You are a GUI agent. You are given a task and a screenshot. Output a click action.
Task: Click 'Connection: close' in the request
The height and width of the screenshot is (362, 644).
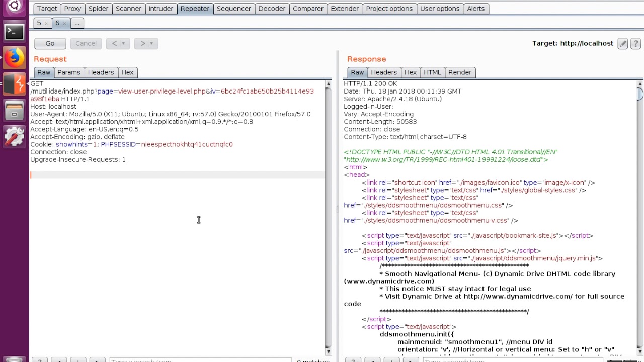pos(58,152)
